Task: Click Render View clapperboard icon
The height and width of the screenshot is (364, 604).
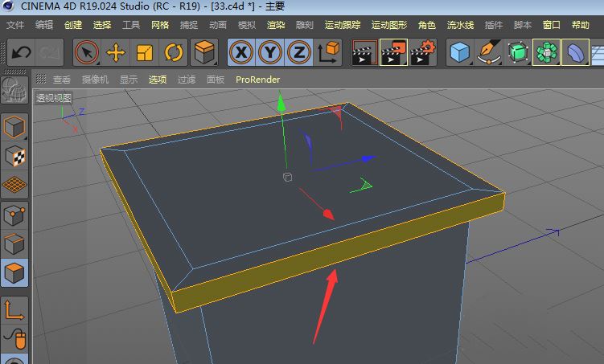Action: point(364,52)
